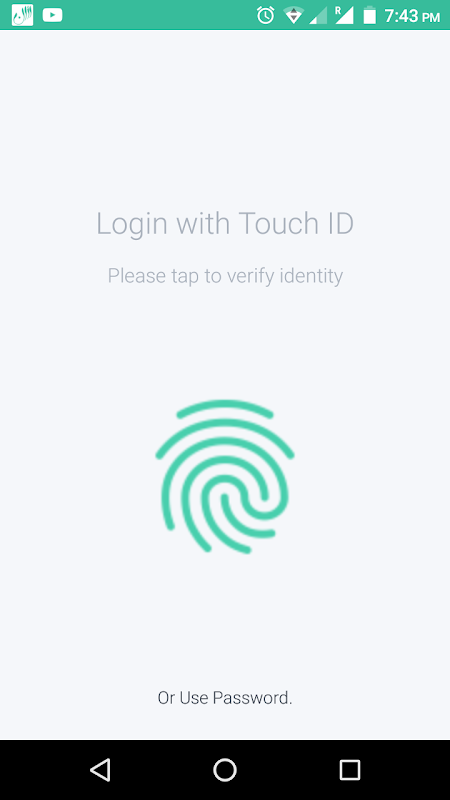Tap the Please tap to verify identity text

pyautogui.click(x=225, y=276)
